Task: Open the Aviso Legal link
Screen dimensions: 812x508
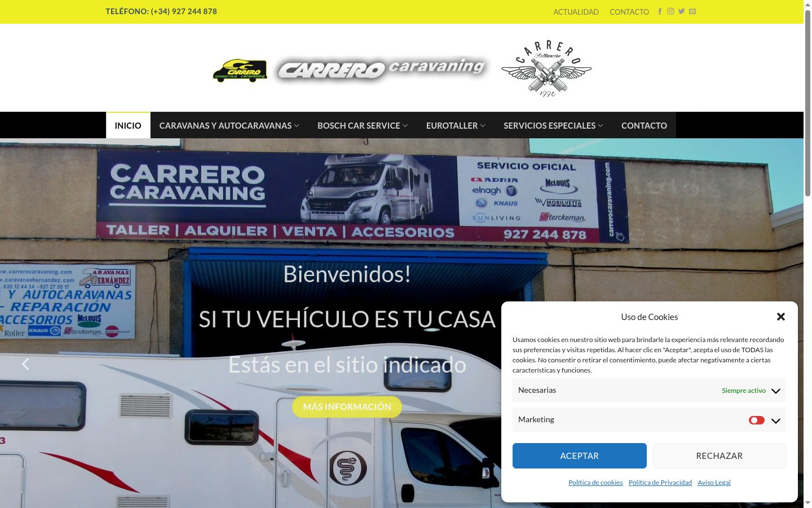Action: coord(714,483)
